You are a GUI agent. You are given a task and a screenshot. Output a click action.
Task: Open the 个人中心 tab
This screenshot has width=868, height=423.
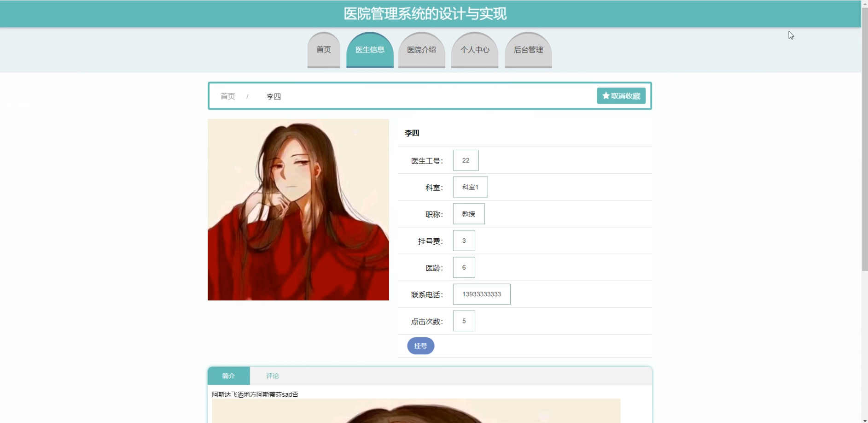(475, 50)
